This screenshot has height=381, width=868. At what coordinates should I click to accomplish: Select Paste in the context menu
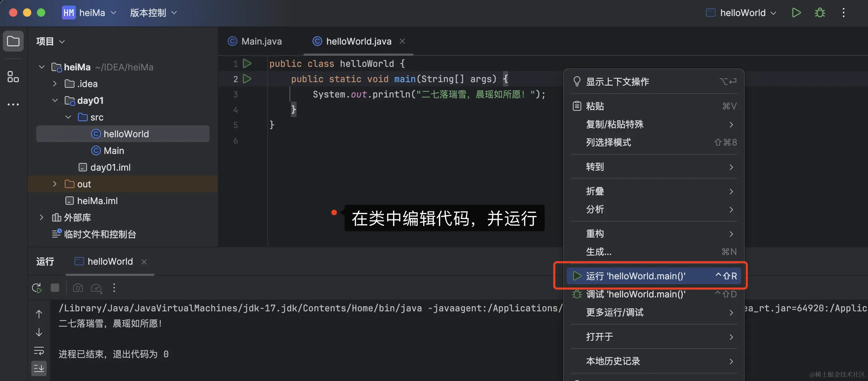pyautogui.click(x=654, y=106)
